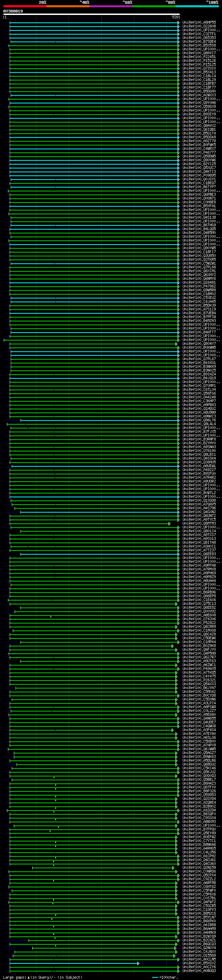Open hit UniRef100_B5XGY2
Screen dimensions: 222x980
pos(199,963)
